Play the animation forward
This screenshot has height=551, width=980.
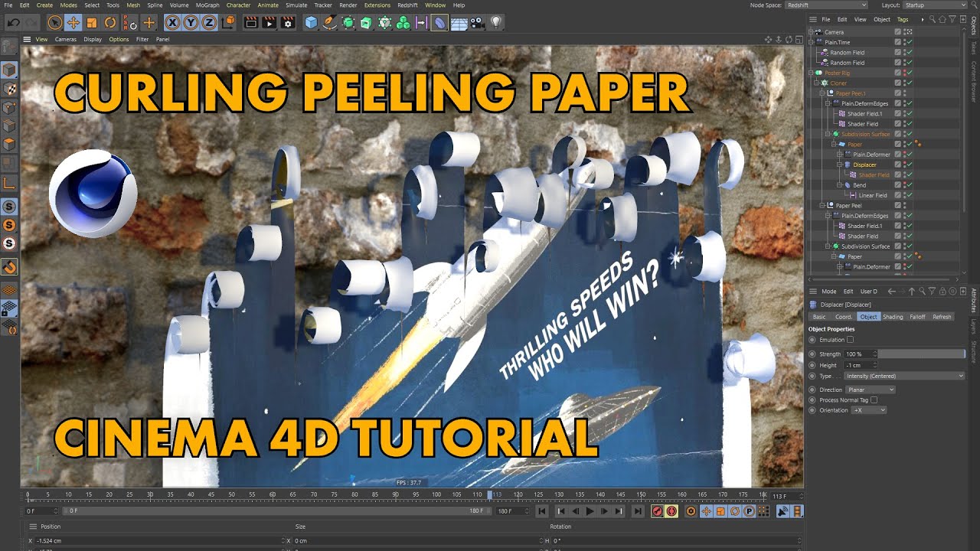590,511
